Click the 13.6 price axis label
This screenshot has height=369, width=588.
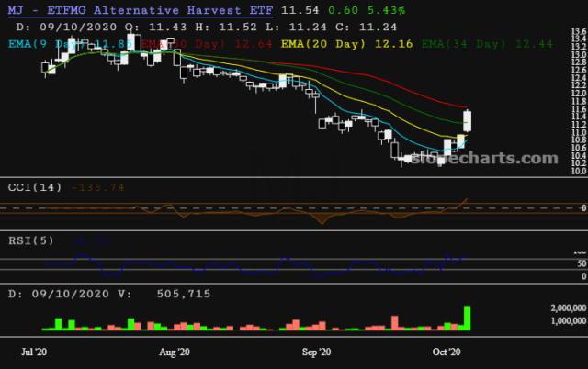[578, 32]
